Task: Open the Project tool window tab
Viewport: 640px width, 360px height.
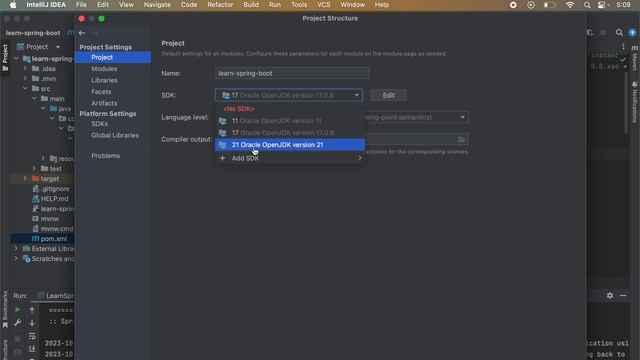Action: (x=5, y=57)
